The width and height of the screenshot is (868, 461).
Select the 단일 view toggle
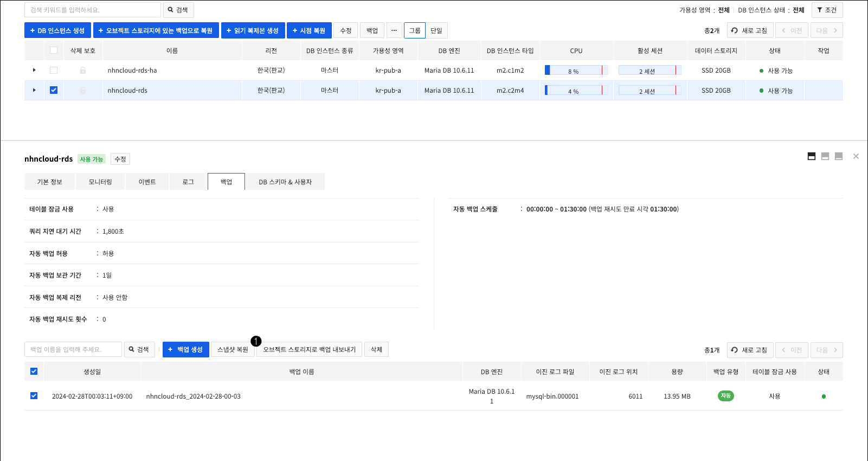click(x=436, y=30)
